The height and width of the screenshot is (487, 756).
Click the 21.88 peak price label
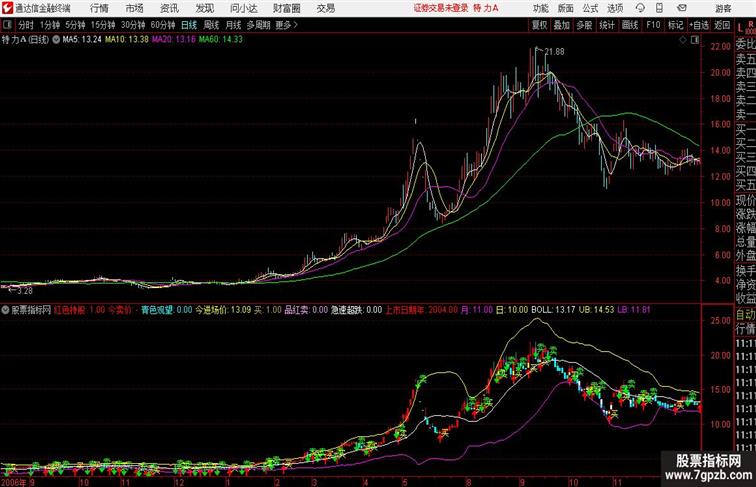click(x=554, y=52)
